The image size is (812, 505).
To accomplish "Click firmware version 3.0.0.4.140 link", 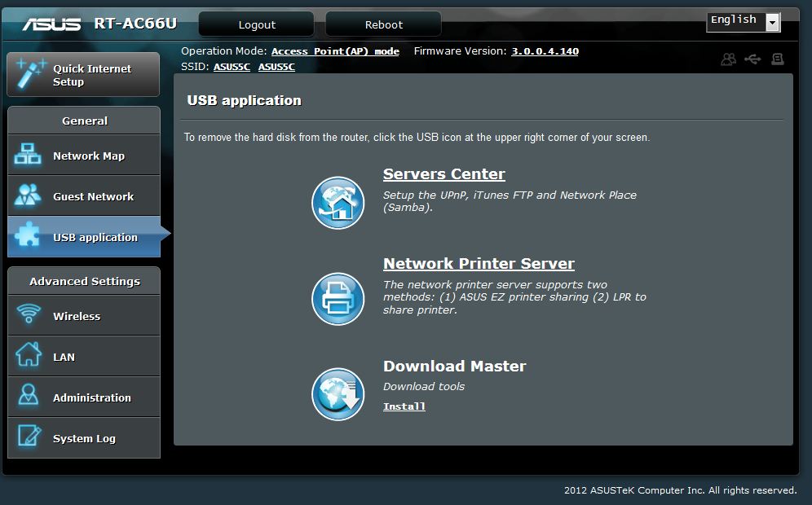I will click(545, 51).
